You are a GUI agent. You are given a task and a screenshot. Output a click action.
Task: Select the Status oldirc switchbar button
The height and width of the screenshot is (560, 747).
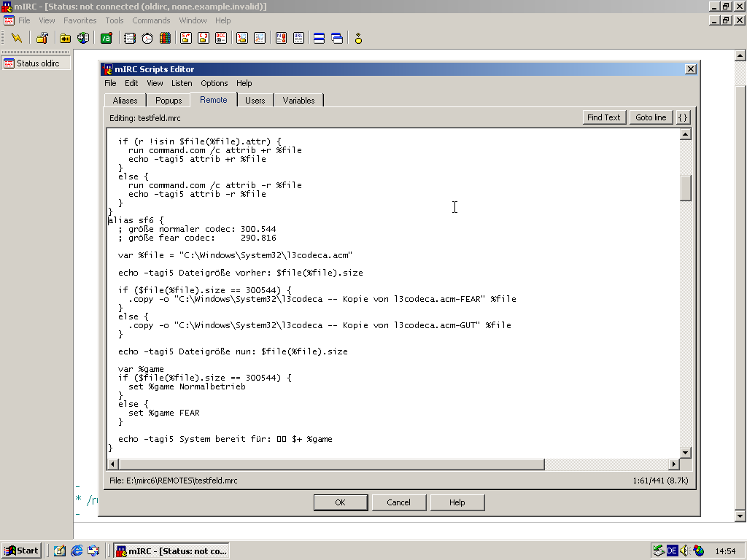pos(36,63)
